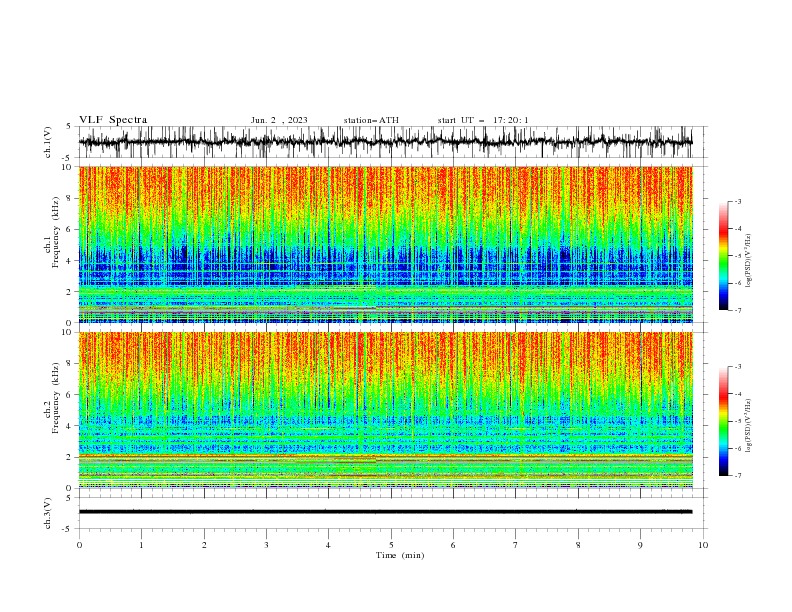
Task: Click the time axis tick label "5"
Action: (x=391, y=545)
